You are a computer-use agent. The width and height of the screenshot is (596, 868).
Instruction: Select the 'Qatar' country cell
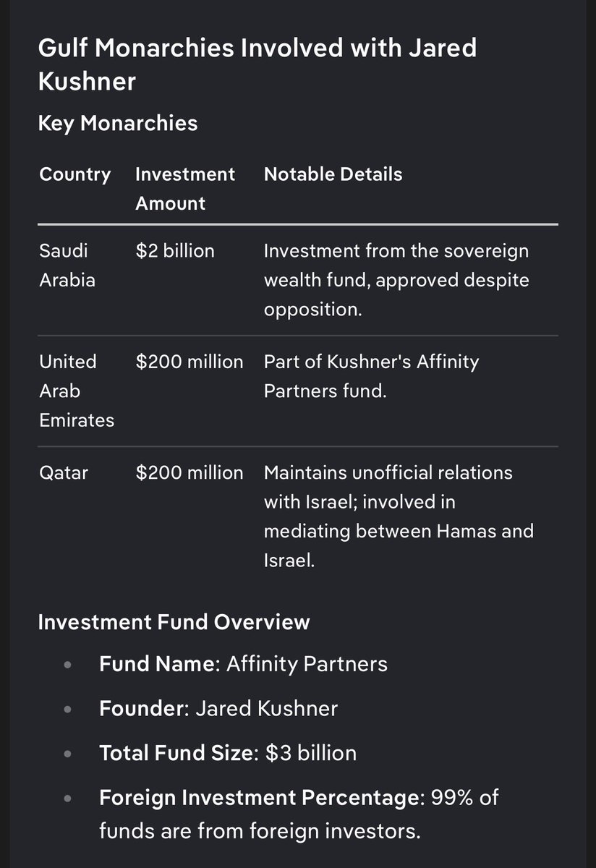click(64, 473)
